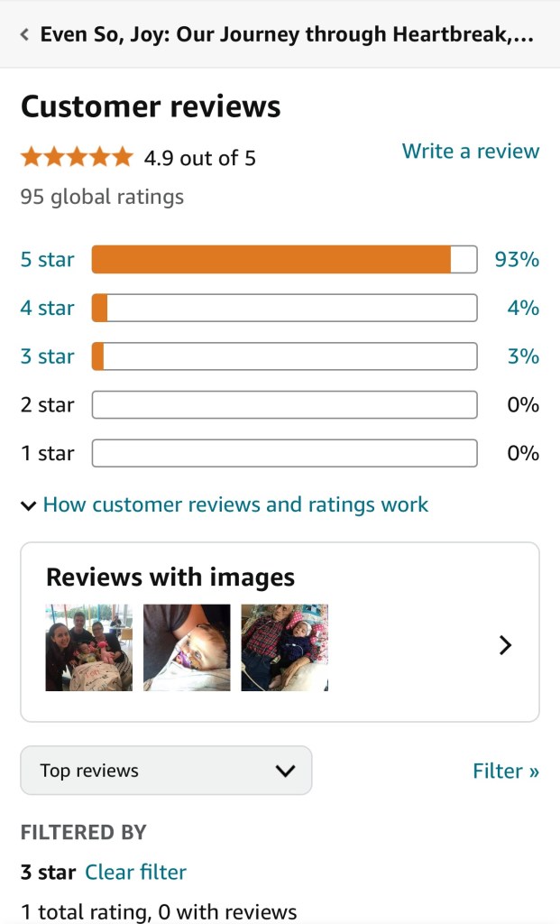The height and width of the screenshot is (924, 560).
Task: Open the Filter options
Action: pos(505,771)
